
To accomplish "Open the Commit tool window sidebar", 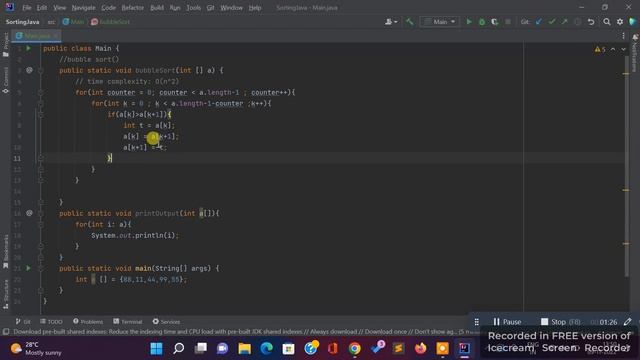I will click(6, 80).
